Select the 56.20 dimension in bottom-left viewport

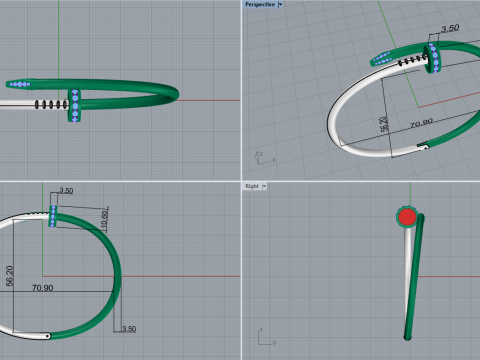10,276
